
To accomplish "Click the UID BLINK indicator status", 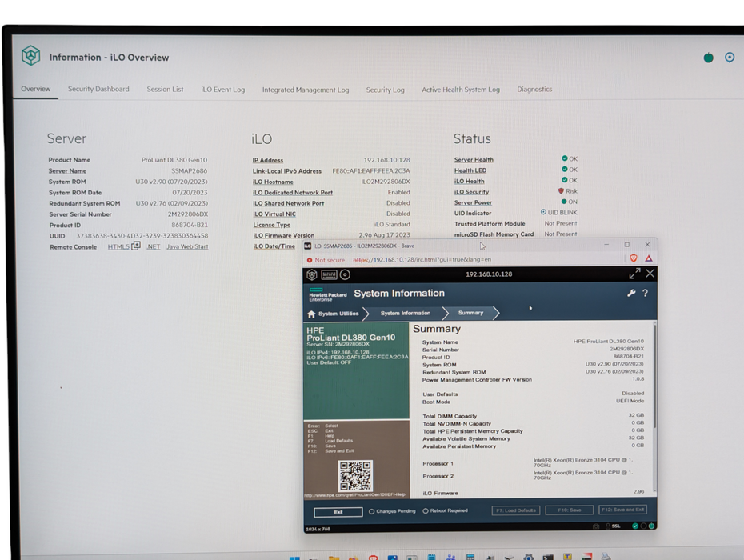I will pos(559,213).
